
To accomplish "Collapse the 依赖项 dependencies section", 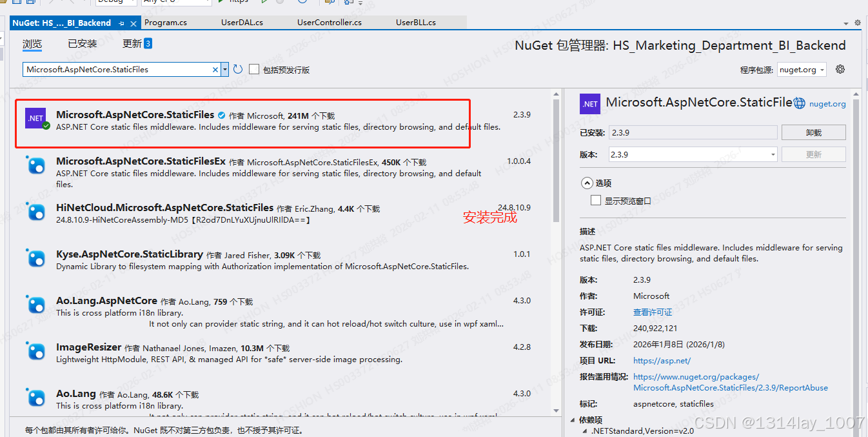I will (574, 420).
